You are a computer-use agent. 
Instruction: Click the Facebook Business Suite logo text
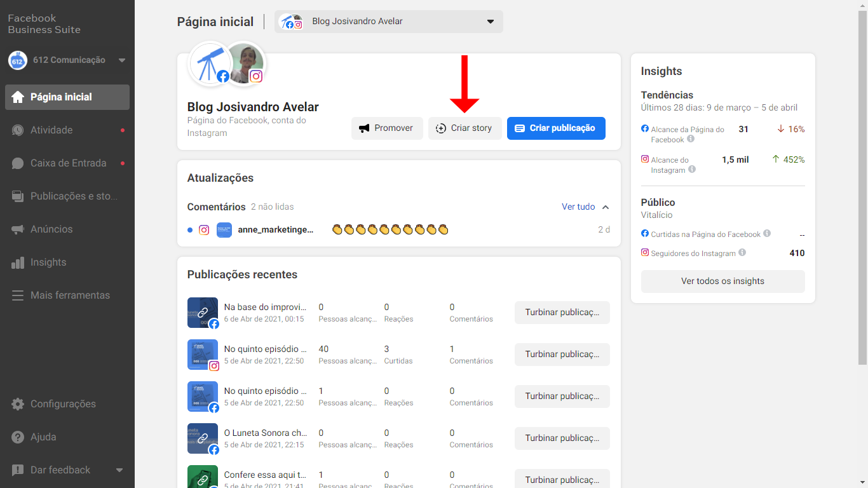44,24
